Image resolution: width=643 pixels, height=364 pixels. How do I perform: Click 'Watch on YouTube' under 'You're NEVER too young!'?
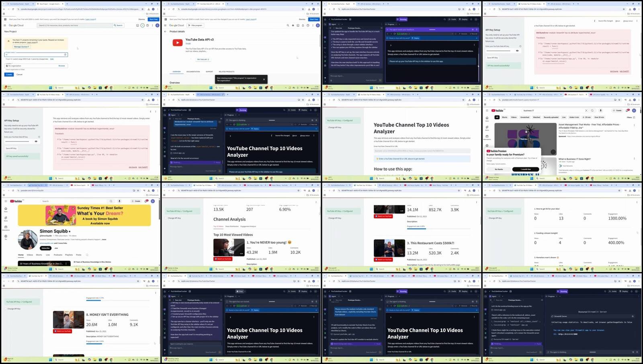click(223, 259)
